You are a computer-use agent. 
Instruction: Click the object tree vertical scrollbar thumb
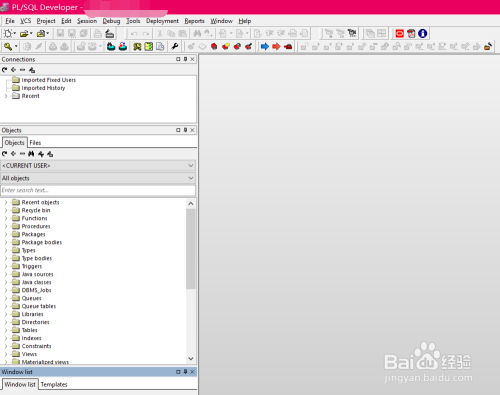click(191, 249)
